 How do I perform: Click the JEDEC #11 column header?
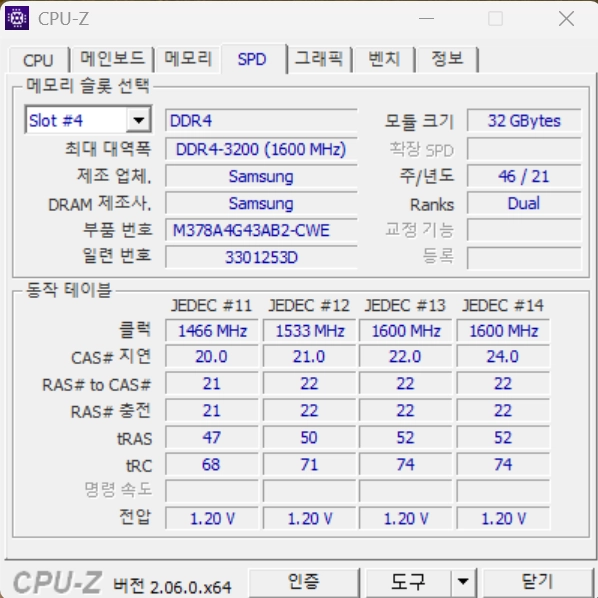[x=211, y=305]
